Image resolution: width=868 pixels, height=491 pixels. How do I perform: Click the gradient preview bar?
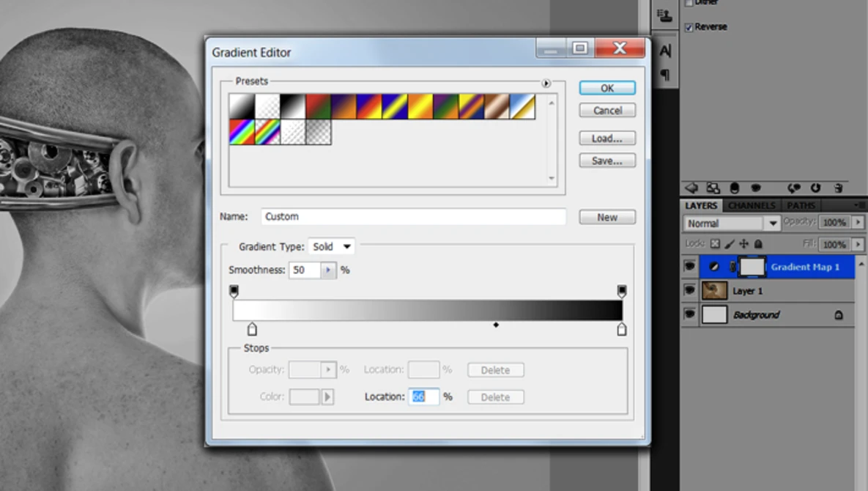point(427,310)
